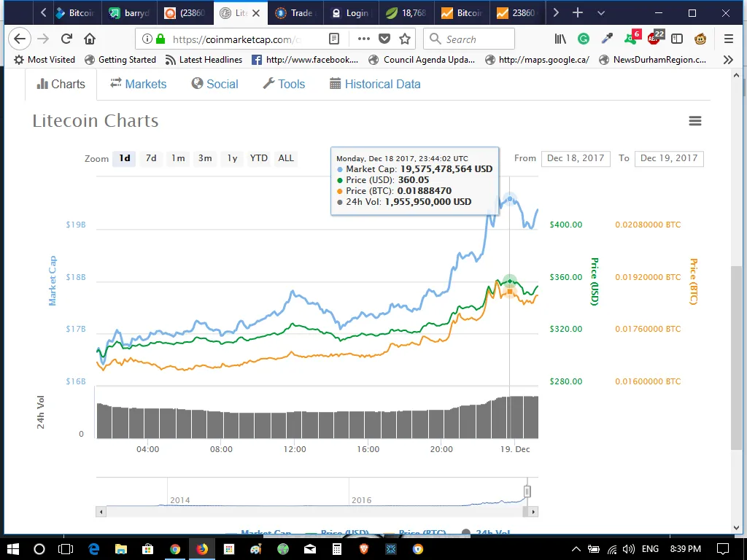Image resolution: width=747 pixels, height=560 pixels.
Task: Click the browser forward arrow
Action: 43,39
